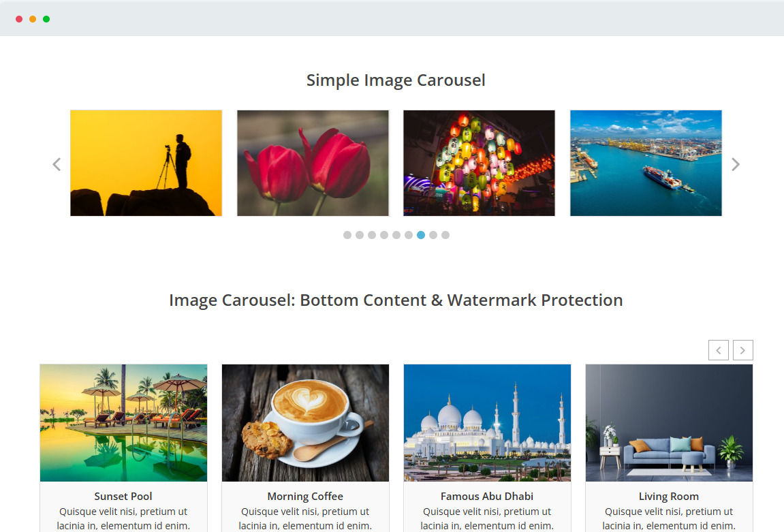Click the tulips photo in the top carousel
The width and height of the screenshot is (784, 532).
pos(313,163)
